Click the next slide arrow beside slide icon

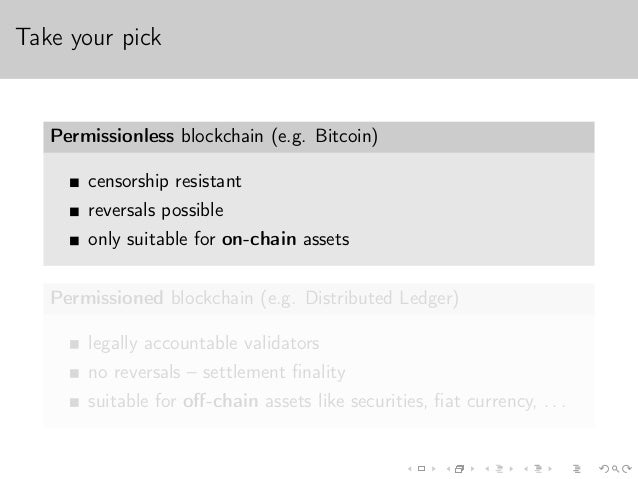click(434, 469)
